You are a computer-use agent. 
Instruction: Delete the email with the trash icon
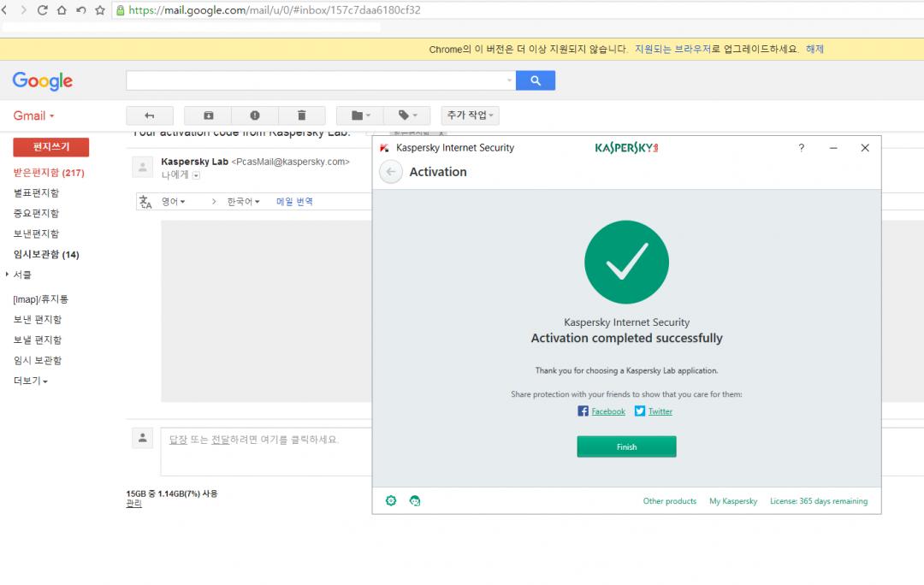tap(301, 115)
